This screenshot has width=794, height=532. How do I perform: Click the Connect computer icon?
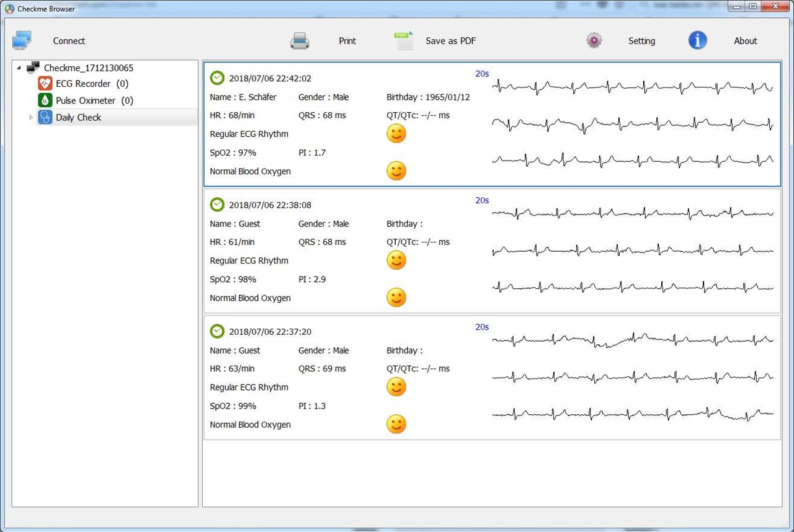point(22,40)
